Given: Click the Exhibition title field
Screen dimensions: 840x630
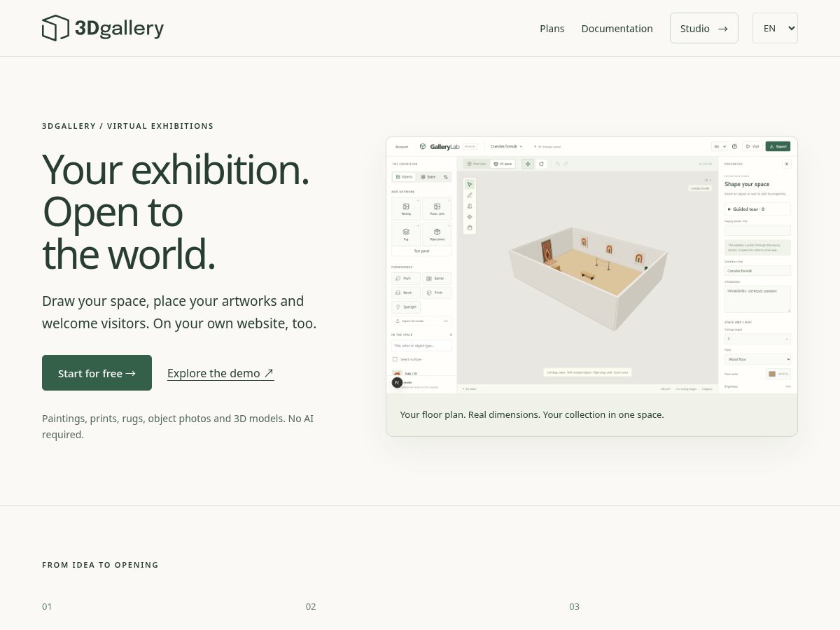Looking at the screenshot, I should [757, 270].
